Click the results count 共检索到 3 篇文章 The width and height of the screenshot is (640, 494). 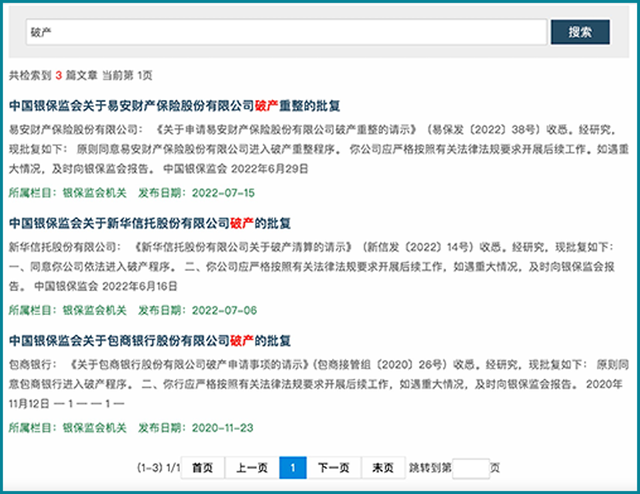point(53,75)
